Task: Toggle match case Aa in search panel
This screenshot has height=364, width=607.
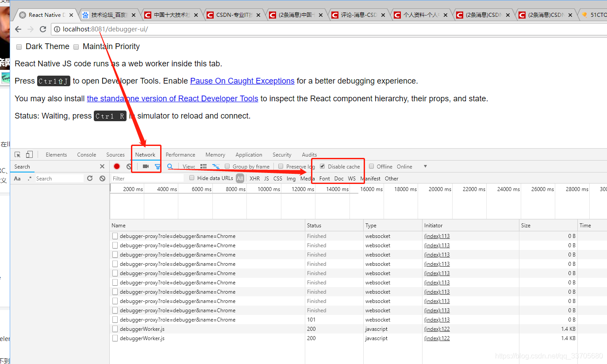Action: (x=17, y=179)
